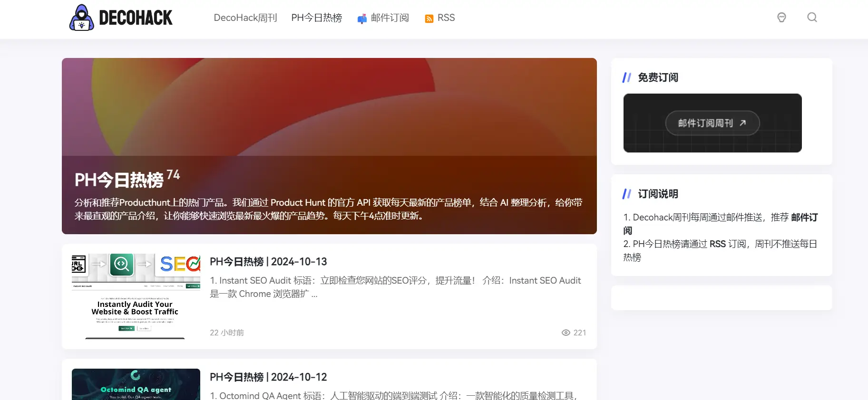Click the PH今日热榜 heading in the hero banner
Image resolution: width=868 pixels, height=400 pixels.
[119, 180]
